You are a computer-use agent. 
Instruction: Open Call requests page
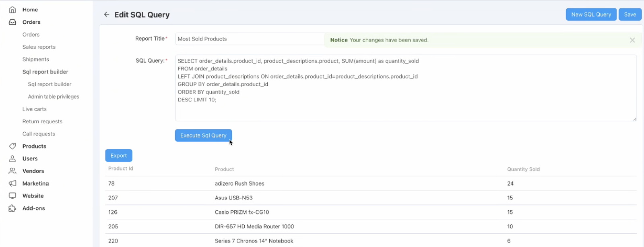coord(39,134)
